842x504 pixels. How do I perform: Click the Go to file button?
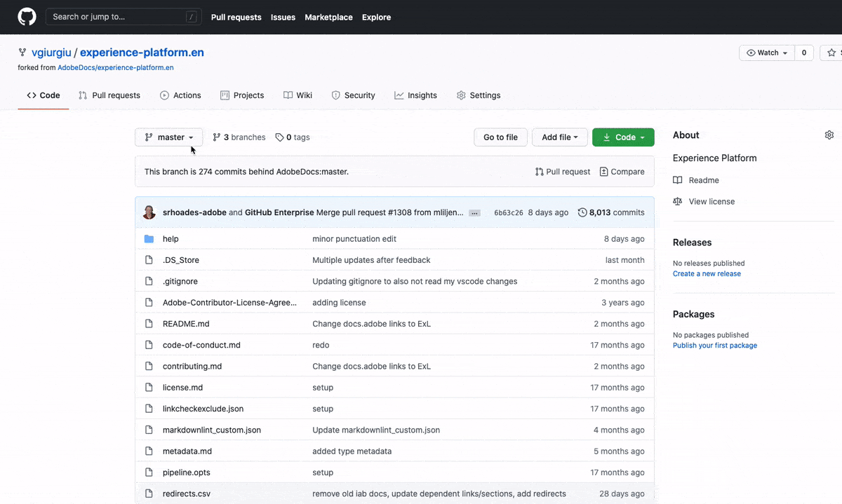[500, 137]
